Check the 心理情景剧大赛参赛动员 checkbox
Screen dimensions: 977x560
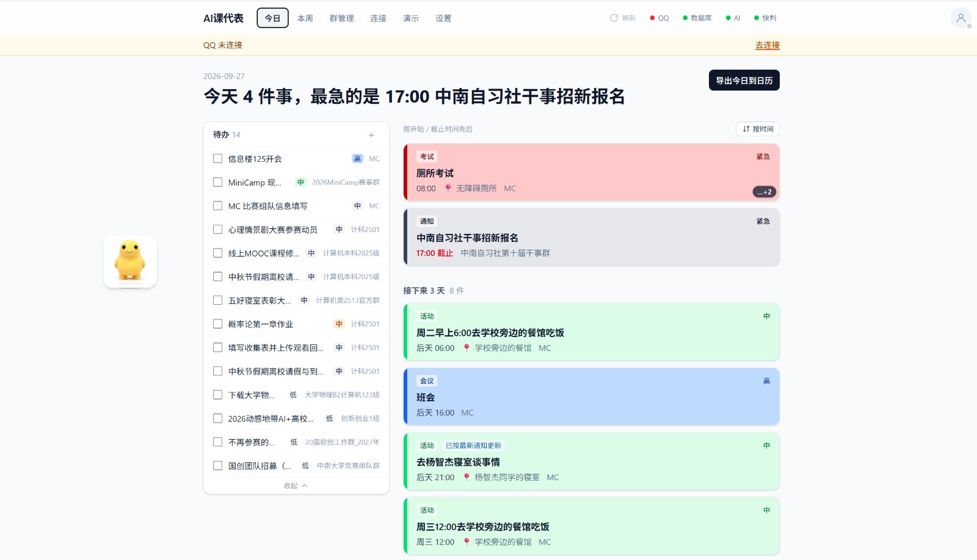coord(217,230)
